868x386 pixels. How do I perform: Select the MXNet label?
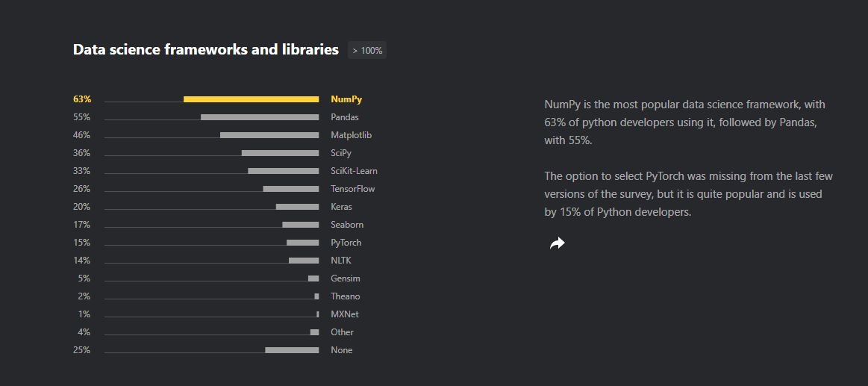(345, 314)
